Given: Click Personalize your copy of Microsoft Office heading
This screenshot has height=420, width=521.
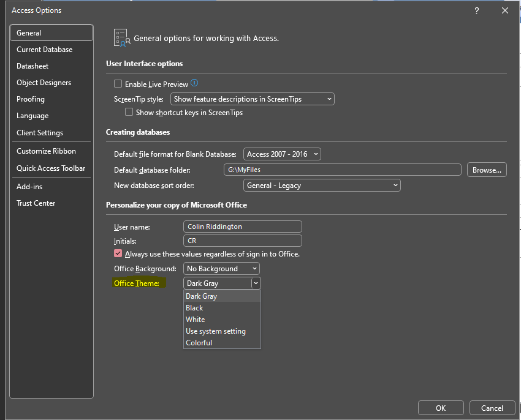Looking at the screenshot, I should point(177,205).
